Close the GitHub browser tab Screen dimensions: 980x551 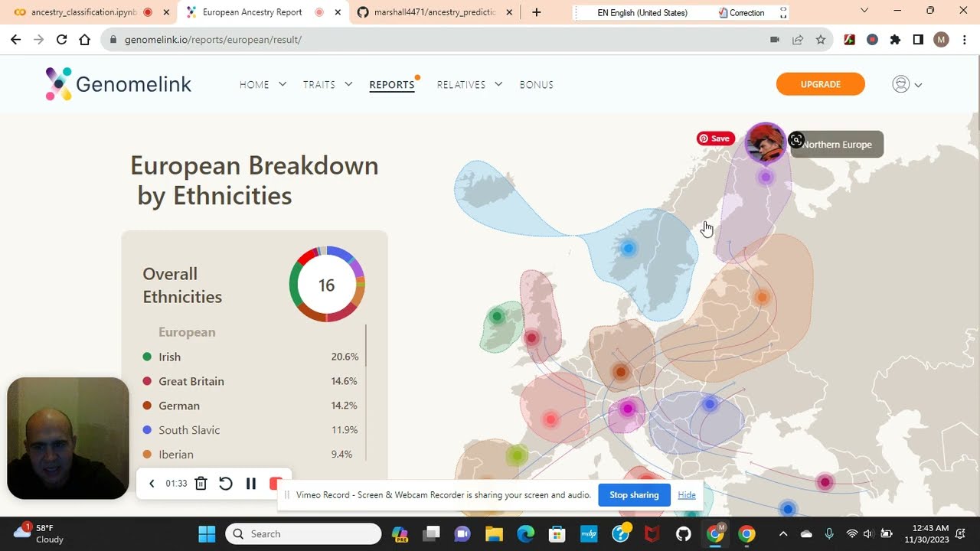[509, 12]
